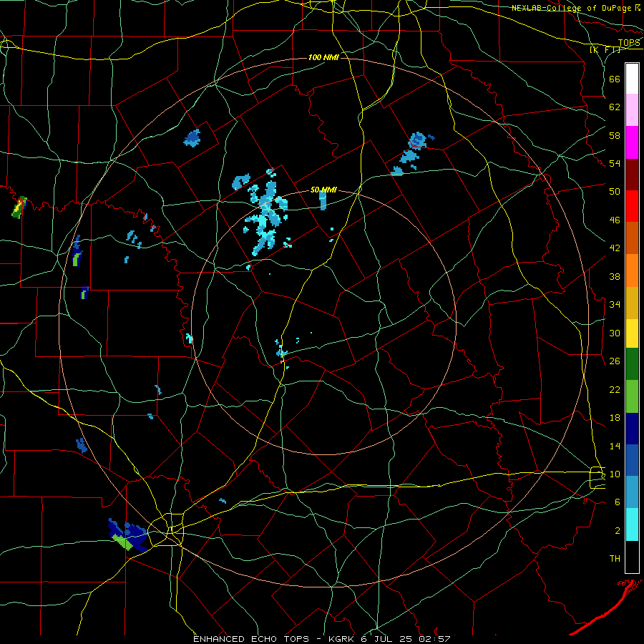Click the navy blue legend swatch
Screen dimensions: 644x644
tap(632, 429)
